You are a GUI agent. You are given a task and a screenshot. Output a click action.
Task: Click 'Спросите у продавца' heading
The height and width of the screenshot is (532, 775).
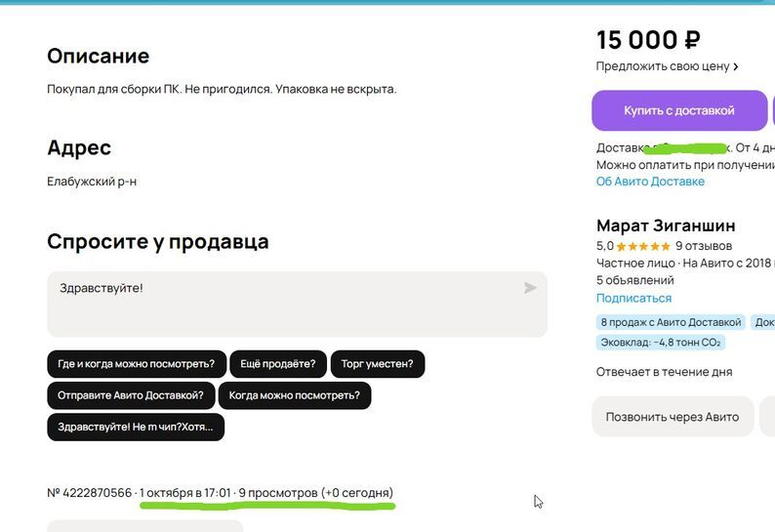(158, 242)
